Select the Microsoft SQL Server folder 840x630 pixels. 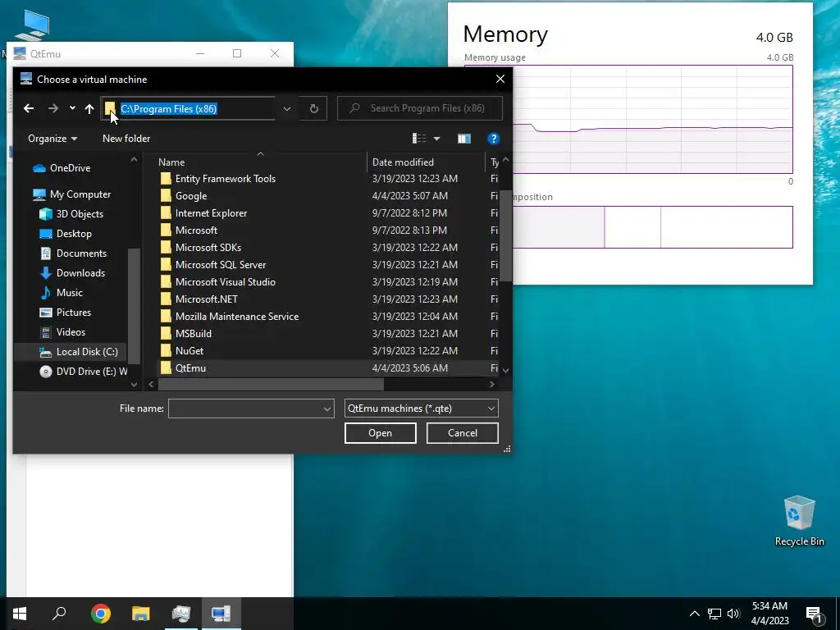[220, 265]
